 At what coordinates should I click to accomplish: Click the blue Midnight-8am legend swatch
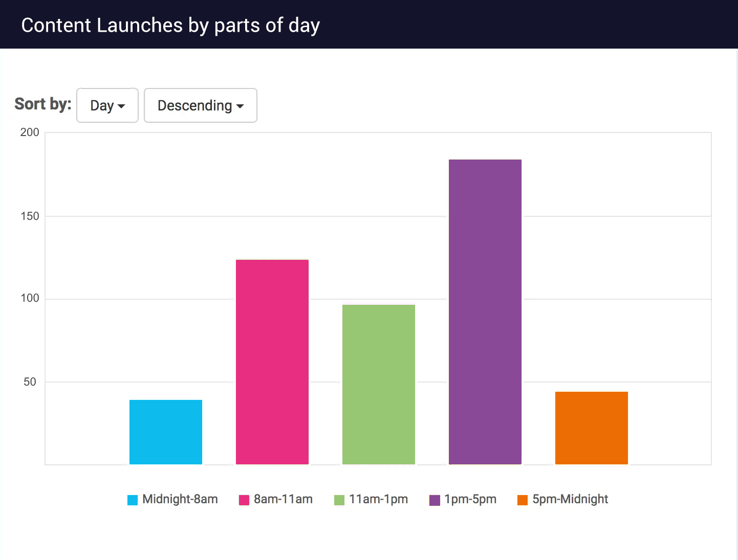132,500
